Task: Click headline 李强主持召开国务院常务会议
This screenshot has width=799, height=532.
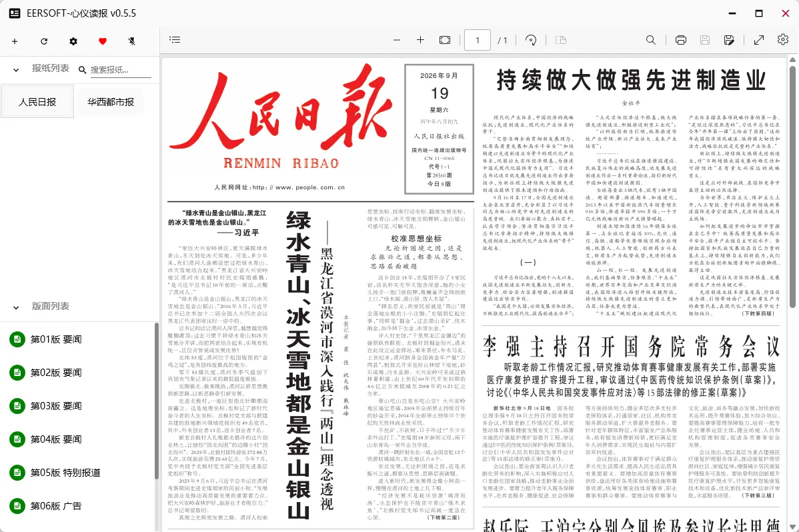Action: [631, 347]
